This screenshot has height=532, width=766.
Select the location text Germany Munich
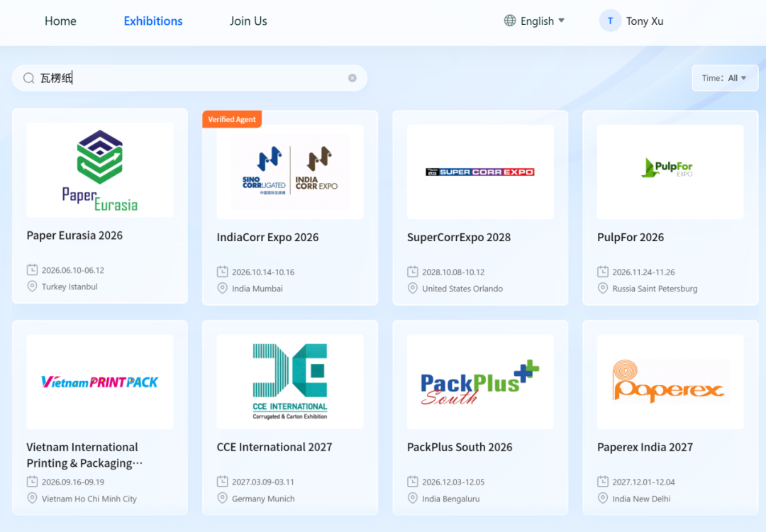coord(263,499)
